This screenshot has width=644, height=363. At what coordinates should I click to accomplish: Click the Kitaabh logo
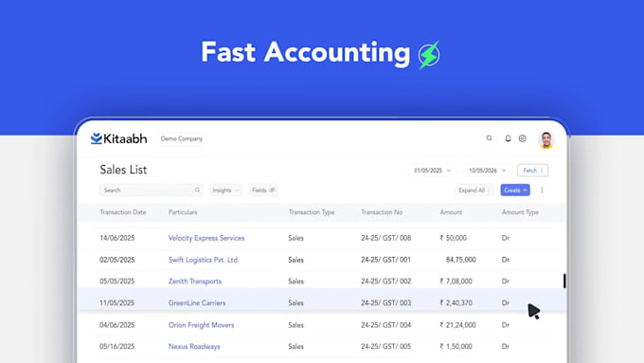tap(118, 138)
